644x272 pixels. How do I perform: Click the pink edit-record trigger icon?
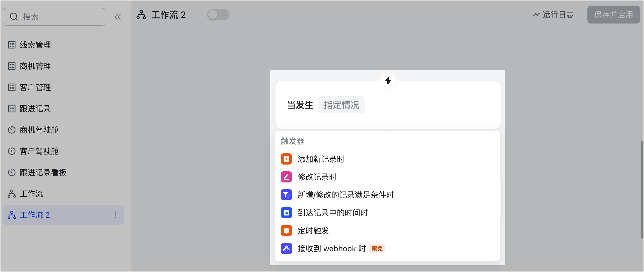(x=286, y=177)
